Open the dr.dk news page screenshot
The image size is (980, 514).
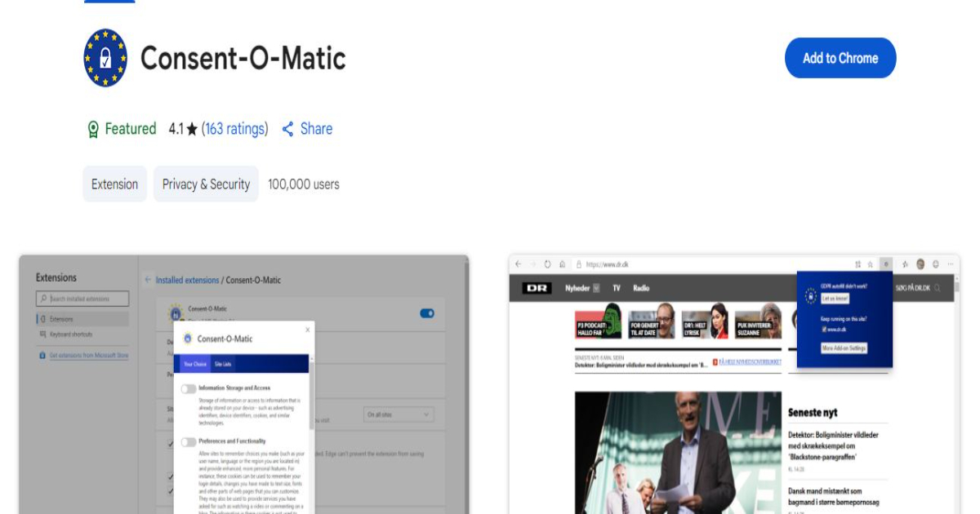click(734, 384)
